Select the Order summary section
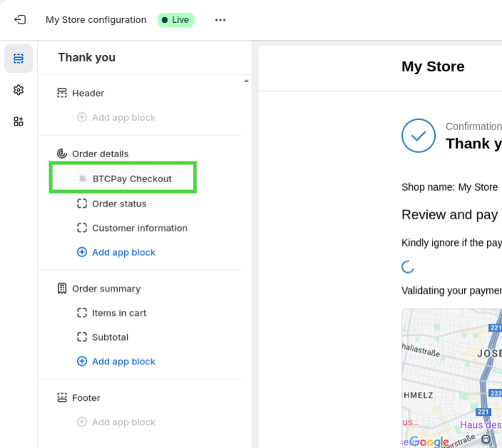The image size is (502, 448). point(106,289)
